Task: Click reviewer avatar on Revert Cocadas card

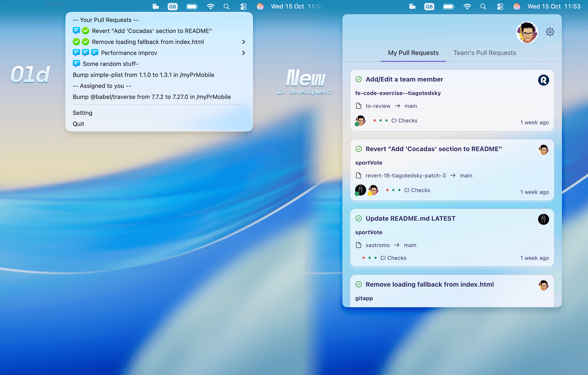Action: pyautogui.click(x=360, y=190)
